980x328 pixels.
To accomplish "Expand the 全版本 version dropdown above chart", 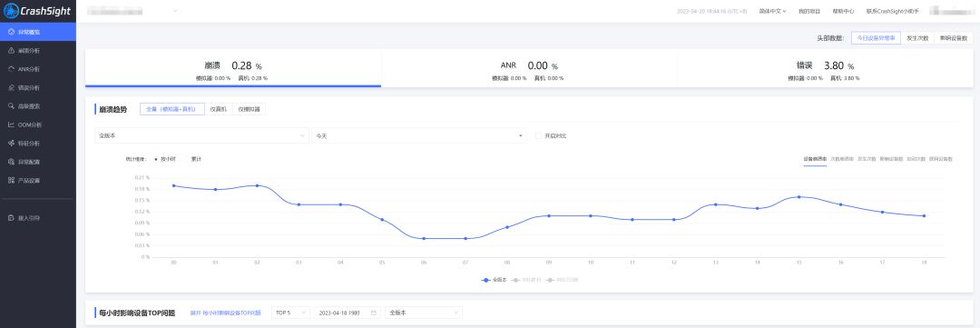I will tap(201, 135).
